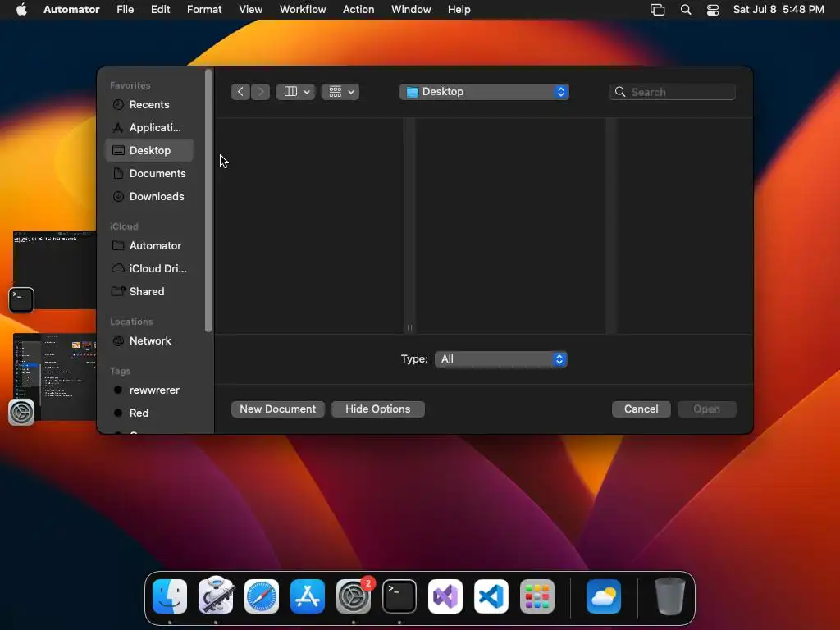840x630 pixels.
Task: Switch to the Terminal Stage Manager thumbnail
Action: pos(54,270)
